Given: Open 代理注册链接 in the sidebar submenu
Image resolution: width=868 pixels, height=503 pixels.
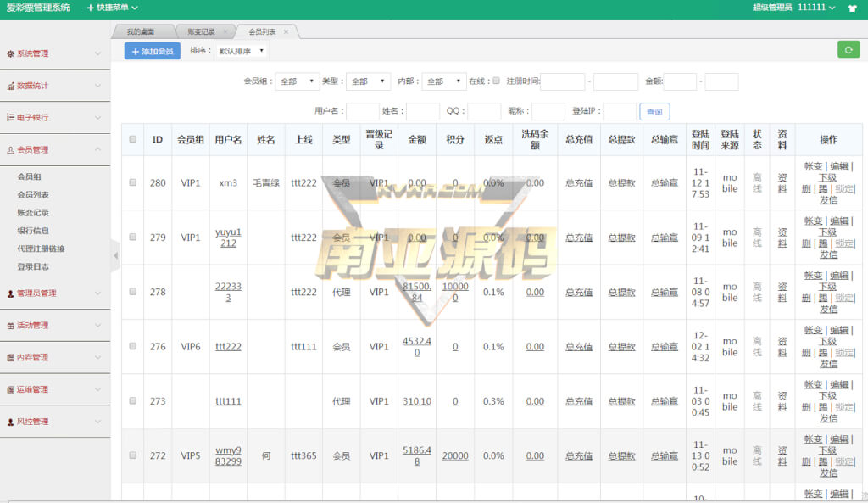Looking at the screenshot, I should 41,249.
